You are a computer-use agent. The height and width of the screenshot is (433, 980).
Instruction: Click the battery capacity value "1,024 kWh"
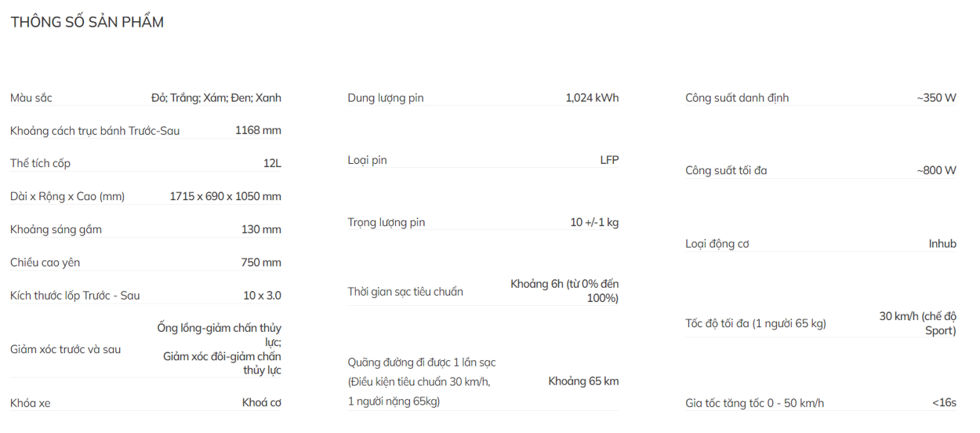pyautogui.click(x=592, y=98)
